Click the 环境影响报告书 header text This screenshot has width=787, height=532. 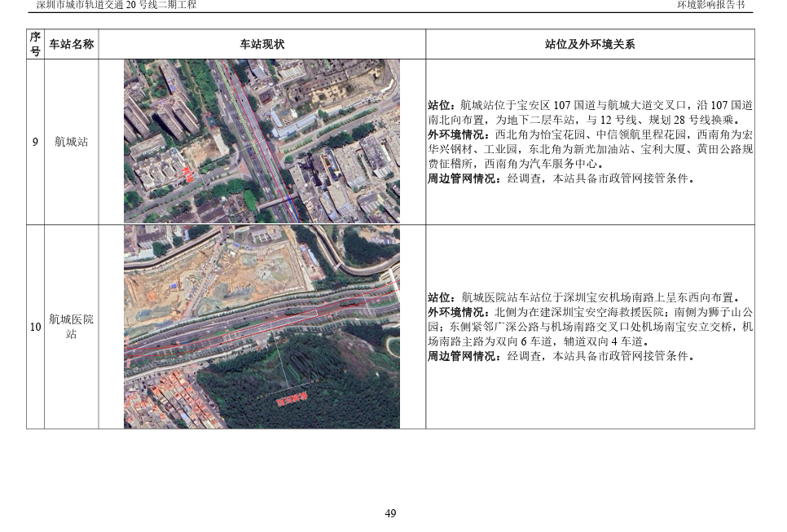coord(710,5)
